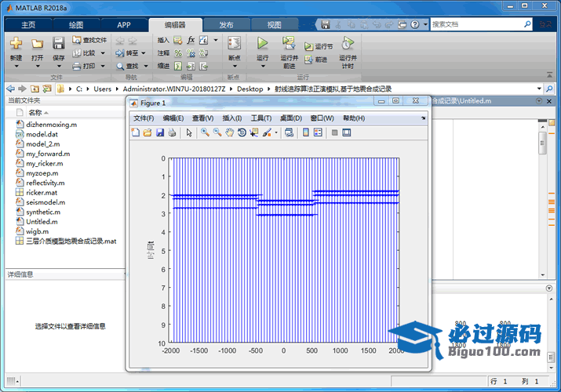Screen dimensions: 561x392
Task: Click Figure 1 save icon
Action: coord(160,133)
